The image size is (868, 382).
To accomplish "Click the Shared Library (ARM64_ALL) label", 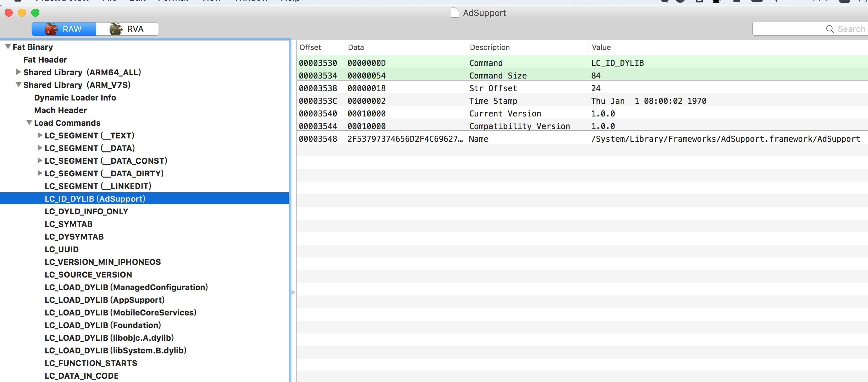I will tap(82, 72).
